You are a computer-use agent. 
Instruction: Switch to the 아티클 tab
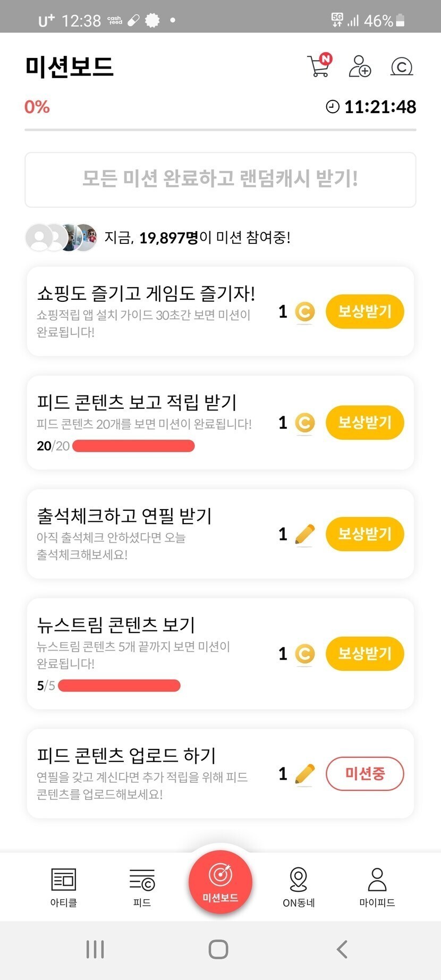64,886
